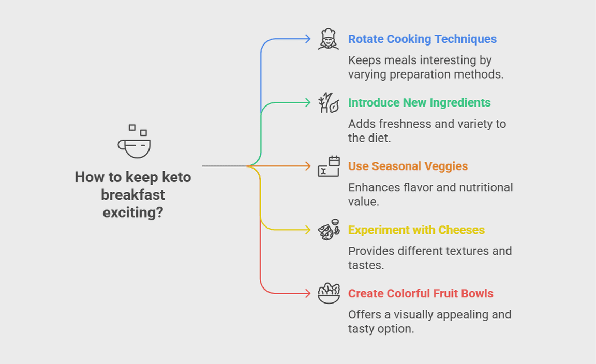Select the "Create Colorful Fruit Bowls" heading

[421, 294]
